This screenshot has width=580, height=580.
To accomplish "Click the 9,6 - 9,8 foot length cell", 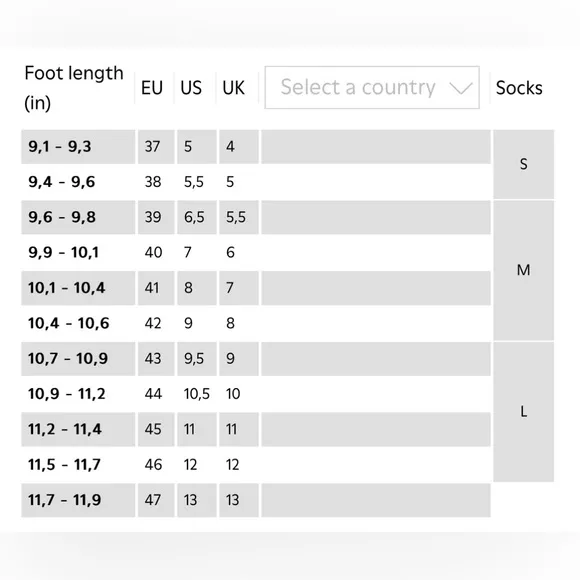I will [78, 217].
